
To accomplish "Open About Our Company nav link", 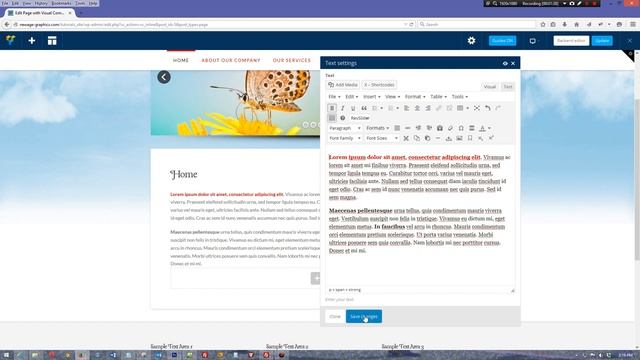I will pos(231,60).
